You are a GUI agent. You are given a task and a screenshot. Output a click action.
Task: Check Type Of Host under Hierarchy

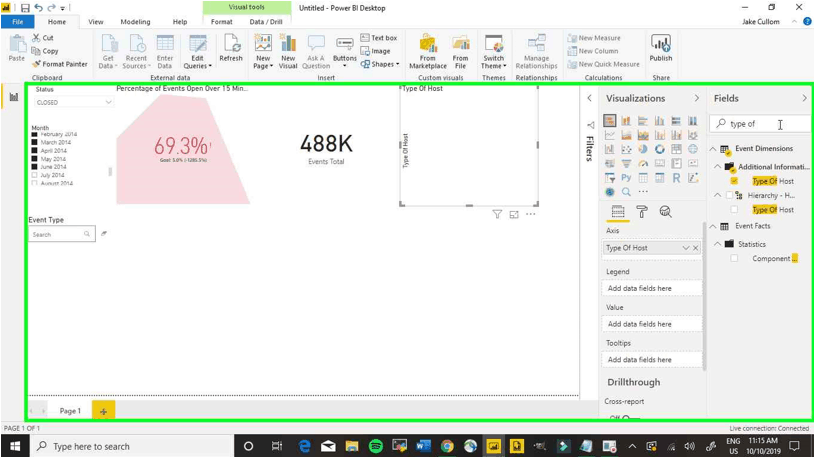(734, 210)
